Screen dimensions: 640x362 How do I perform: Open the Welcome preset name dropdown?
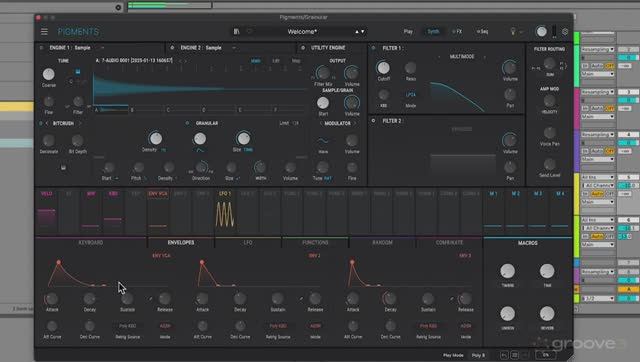click(302, 31)
